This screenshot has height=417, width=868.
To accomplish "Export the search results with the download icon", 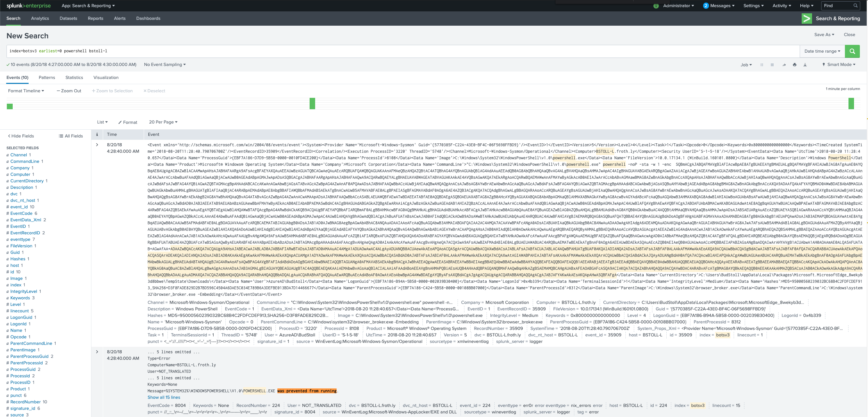I will tap(805, 65).
